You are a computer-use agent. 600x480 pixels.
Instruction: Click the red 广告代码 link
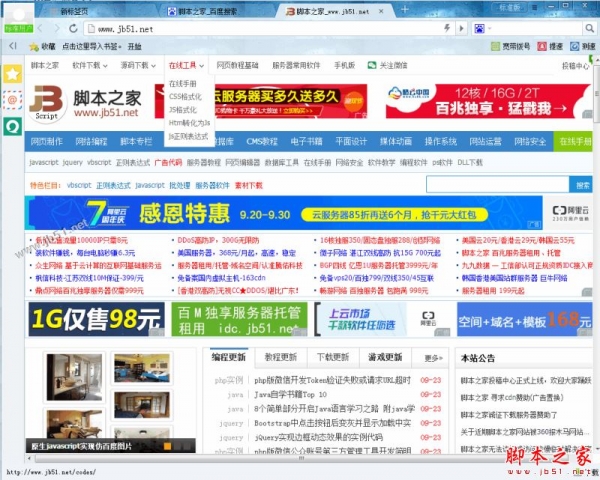tap(168, 162)
